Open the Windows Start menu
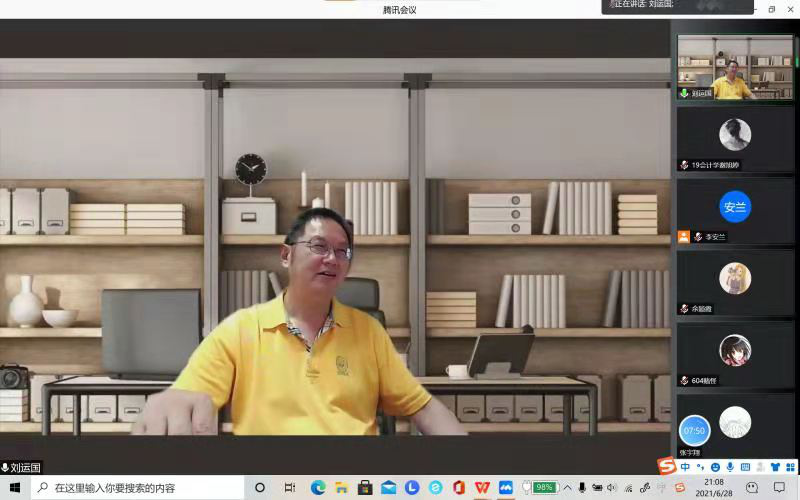 [x=15, y=487]
